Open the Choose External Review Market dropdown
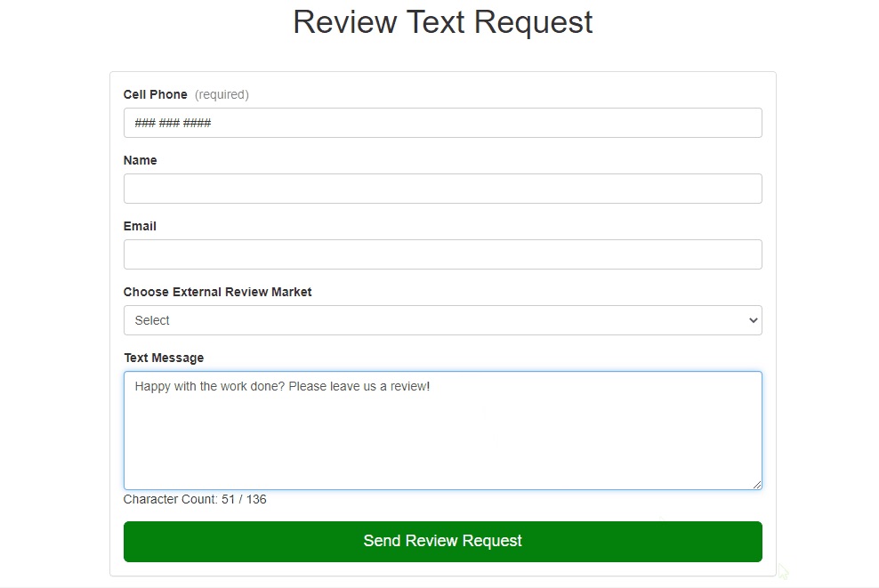879x588 pixels. [x=442, y=320]
